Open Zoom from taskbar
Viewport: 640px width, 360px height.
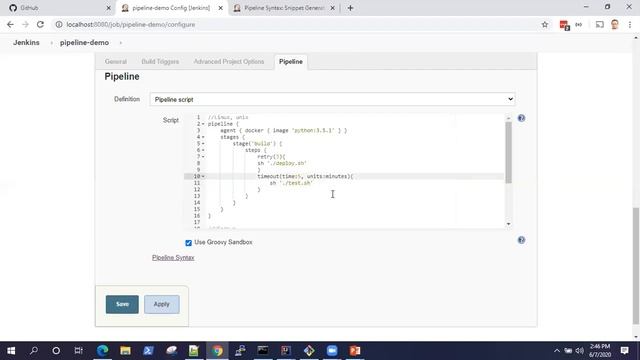click(332, 351)
